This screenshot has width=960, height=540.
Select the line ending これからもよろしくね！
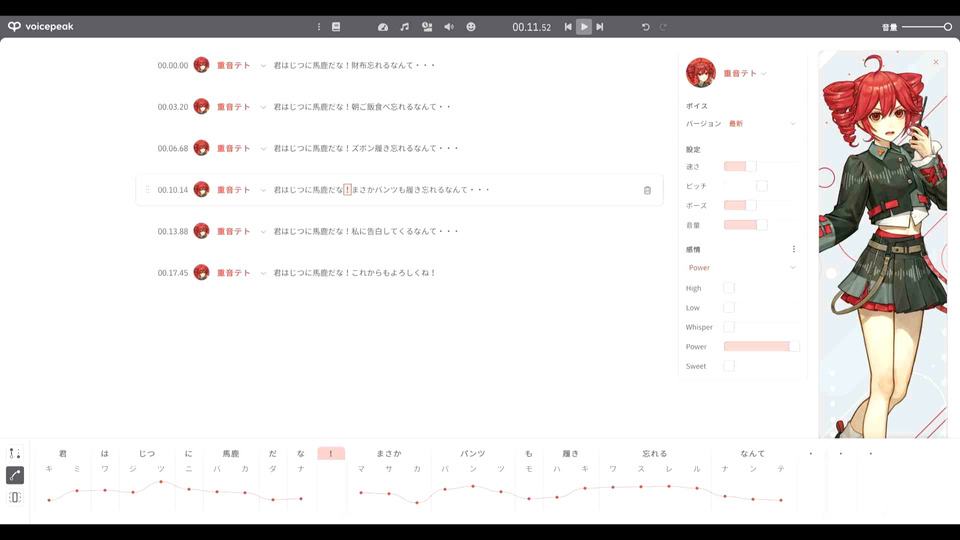point(354,273)
